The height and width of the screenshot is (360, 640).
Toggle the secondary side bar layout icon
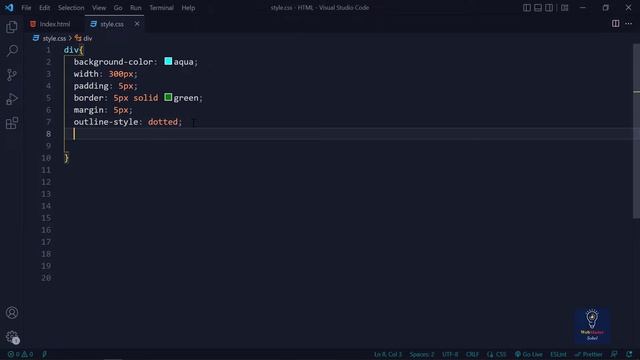click(x=549, y=8)
